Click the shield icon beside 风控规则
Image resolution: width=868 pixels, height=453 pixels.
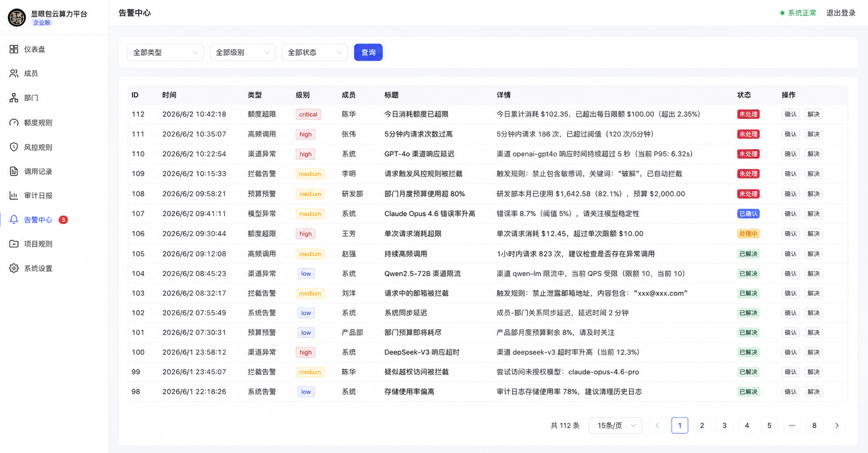(14, 147)
